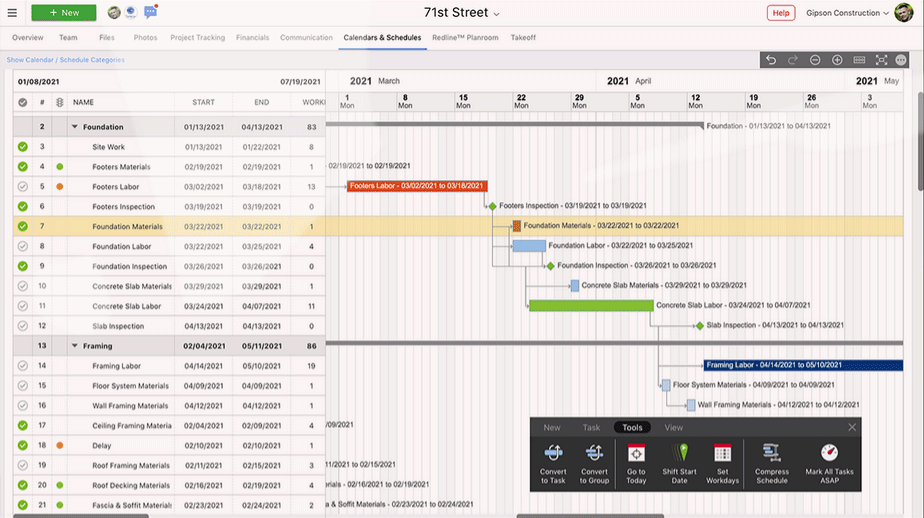Switch to View tab in tools panel
Viewport: 924px width, 518px height.
tap(674, 427)
